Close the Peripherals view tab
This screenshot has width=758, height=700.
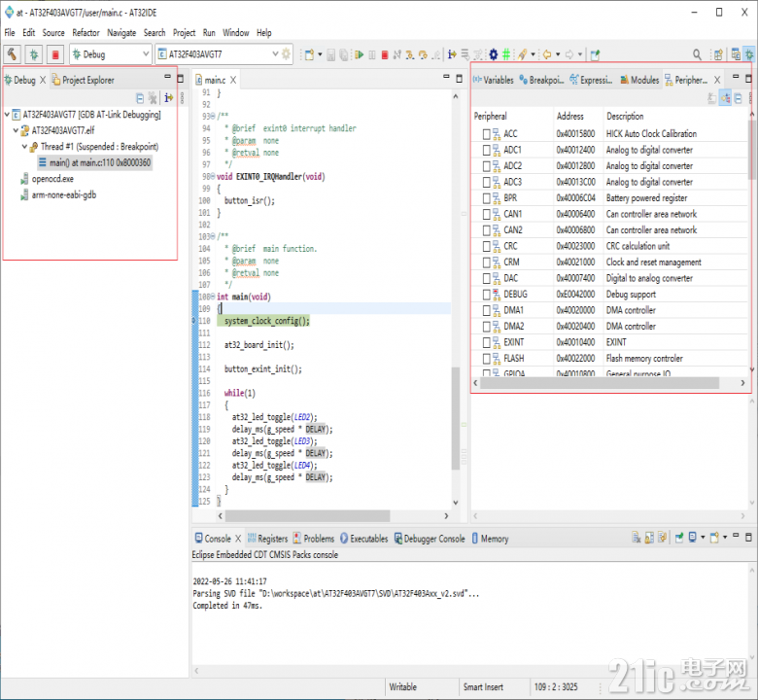click(717, 80)
